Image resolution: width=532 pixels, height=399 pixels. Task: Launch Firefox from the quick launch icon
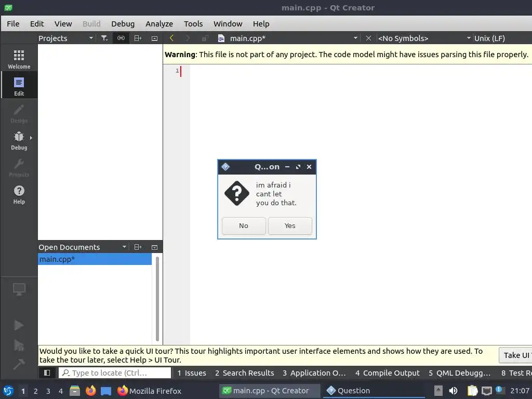point(90,391)
